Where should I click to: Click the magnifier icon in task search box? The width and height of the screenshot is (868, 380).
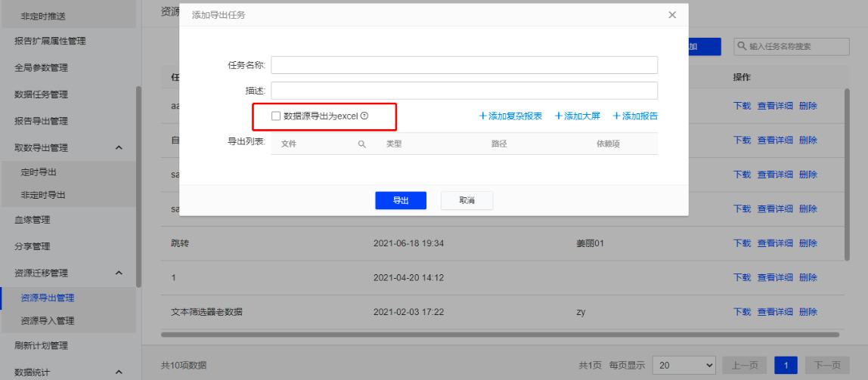tap(740, 46)
